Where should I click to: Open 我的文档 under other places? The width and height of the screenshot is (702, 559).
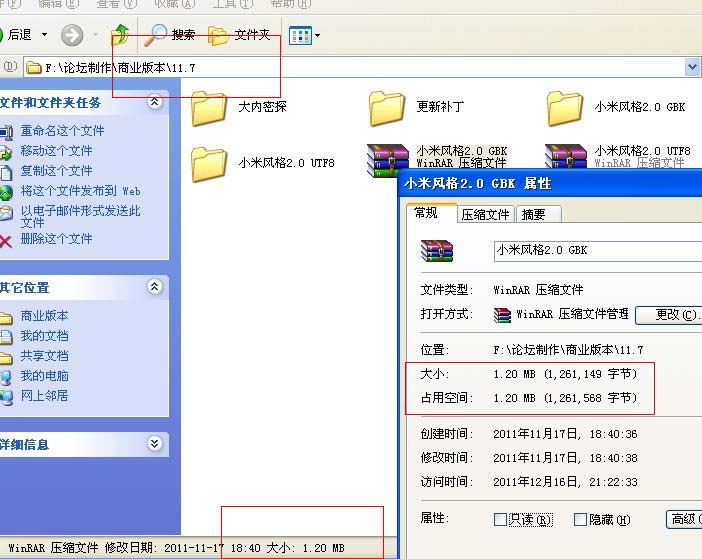pos(44,336)
